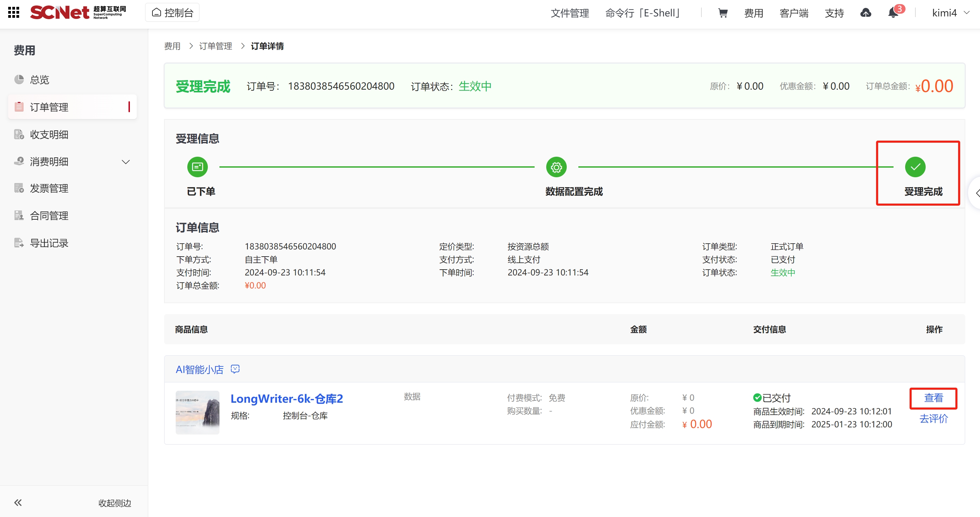Click the 去评价 link
Image resolution: width=980 pixels, height=517 pixels.
(x=933, y=418)
